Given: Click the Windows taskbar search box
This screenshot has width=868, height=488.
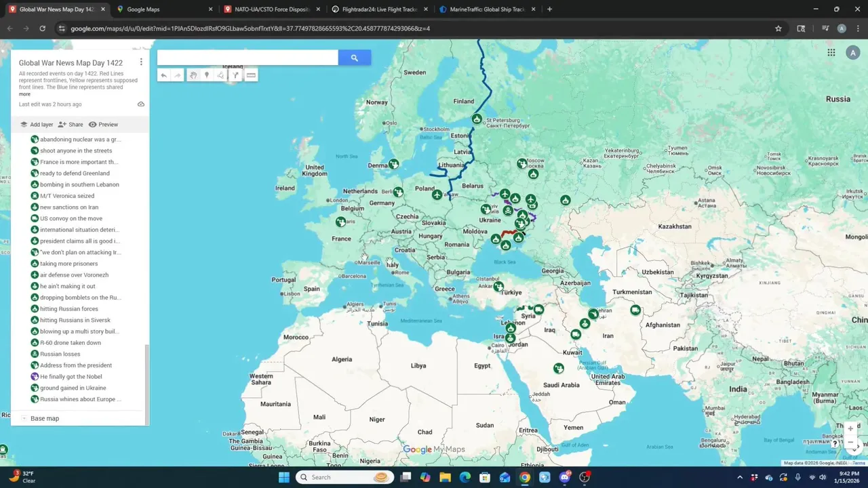Looking at the screenshot, I should (346, 477).
